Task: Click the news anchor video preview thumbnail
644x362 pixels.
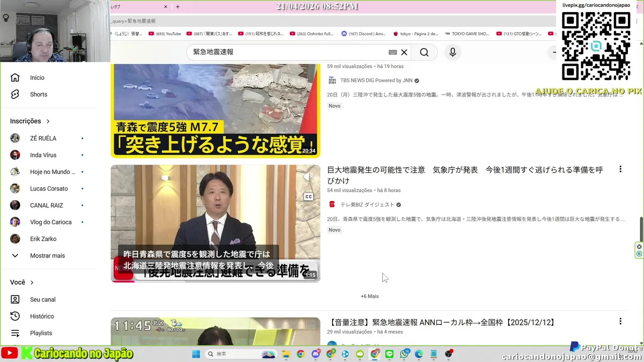Action: 215,223
